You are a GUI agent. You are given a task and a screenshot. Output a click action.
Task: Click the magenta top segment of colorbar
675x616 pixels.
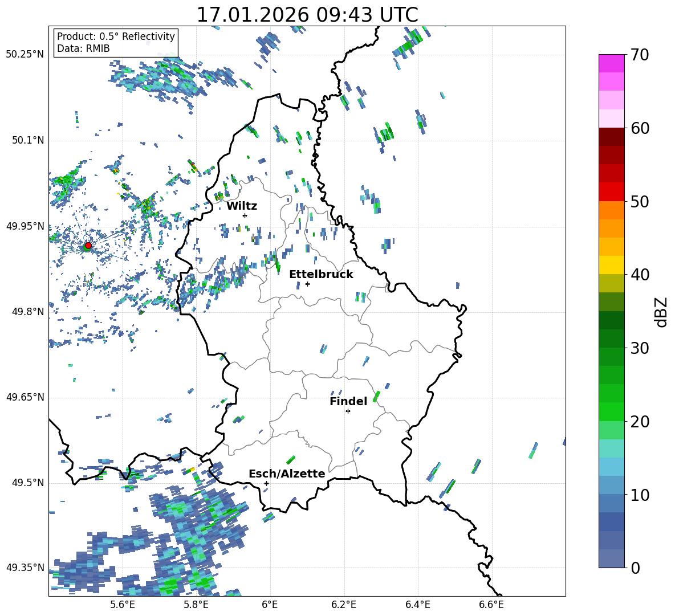[611, 63]
